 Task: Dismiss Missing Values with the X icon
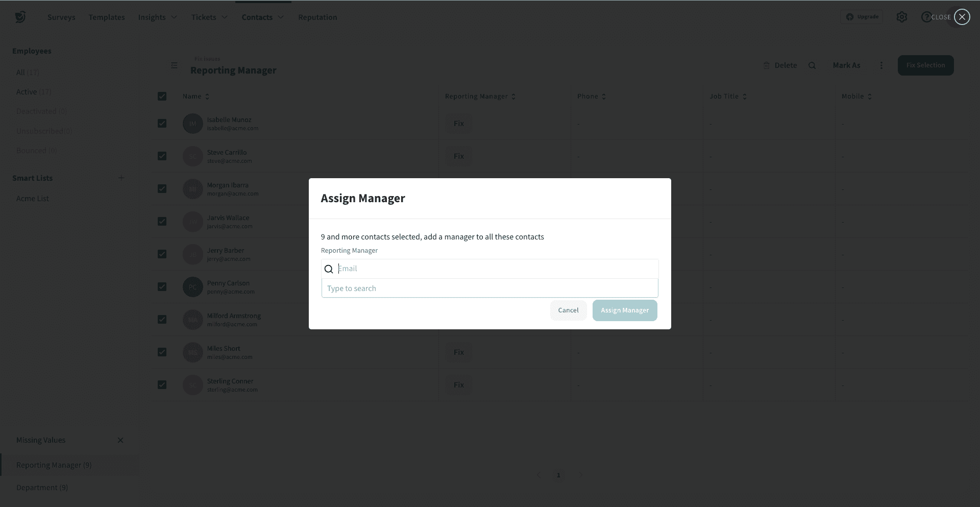tap(120, 440)
